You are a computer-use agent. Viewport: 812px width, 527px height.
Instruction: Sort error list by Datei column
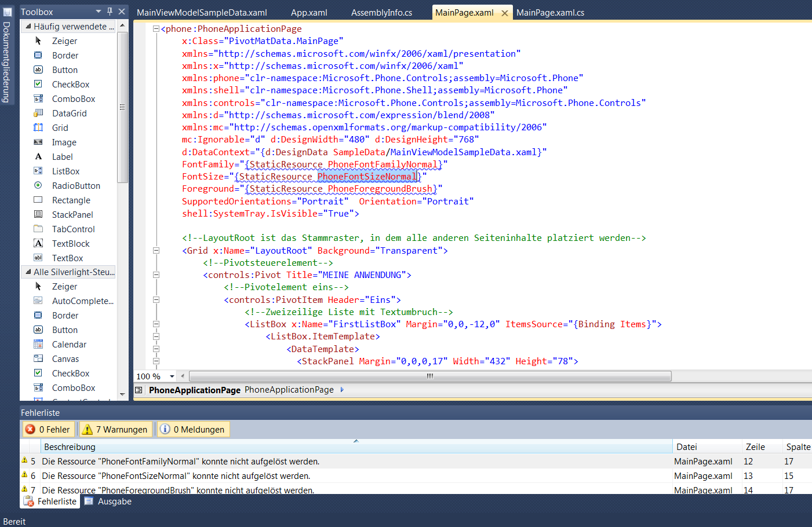point(707,447)
